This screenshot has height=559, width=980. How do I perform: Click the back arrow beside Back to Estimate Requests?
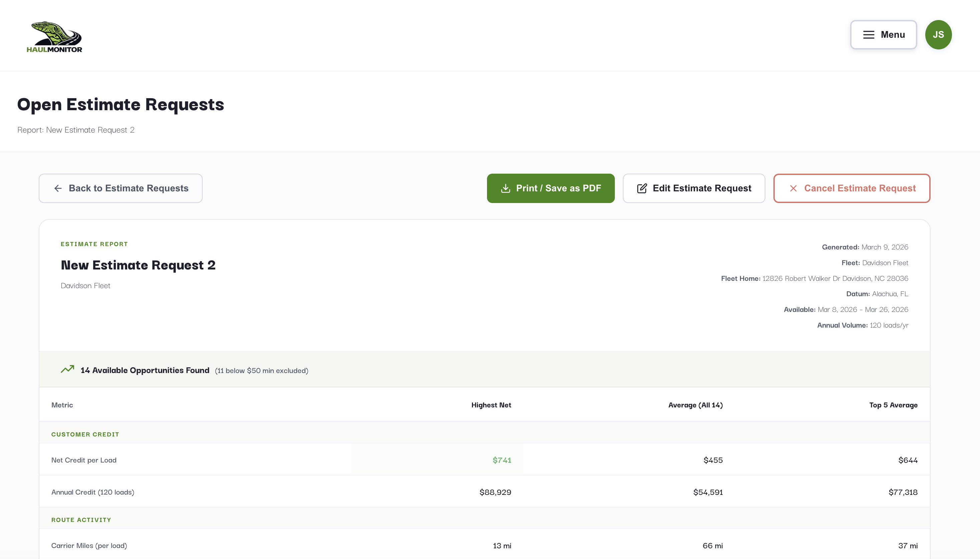[x=58, y=188]
